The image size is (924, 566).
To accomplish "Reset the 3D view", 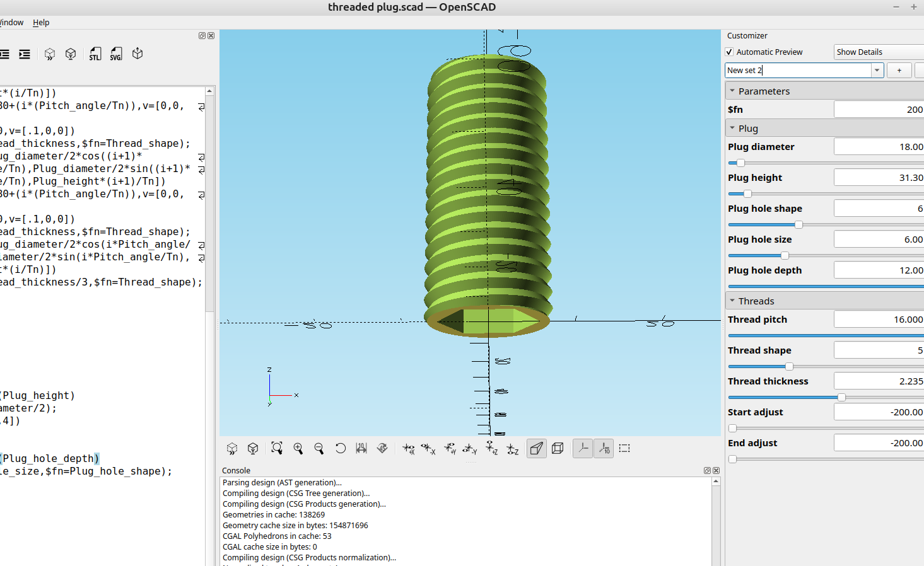I will click(x=341, y=448).
